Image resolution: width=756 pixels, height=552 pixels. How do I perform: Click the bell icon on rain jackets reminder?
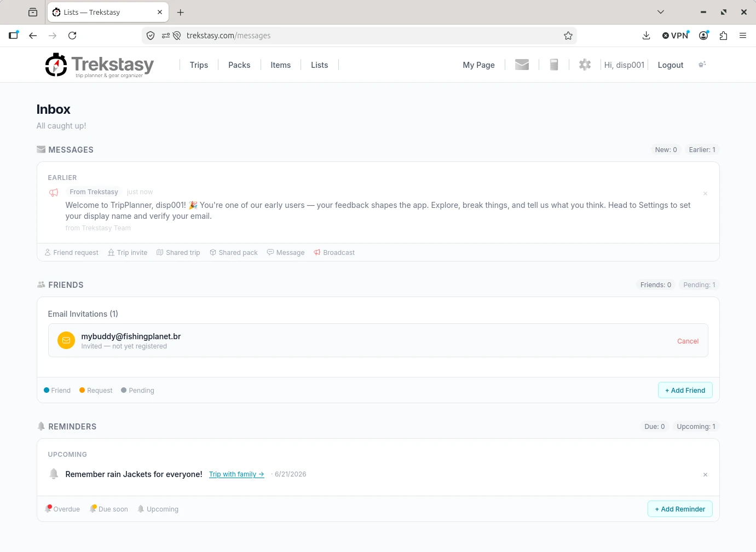pos(54,474)
